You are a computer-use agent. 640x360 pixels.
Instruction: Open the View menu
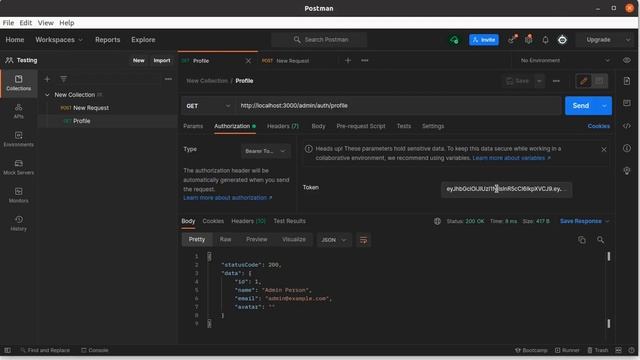click(45, 23)
